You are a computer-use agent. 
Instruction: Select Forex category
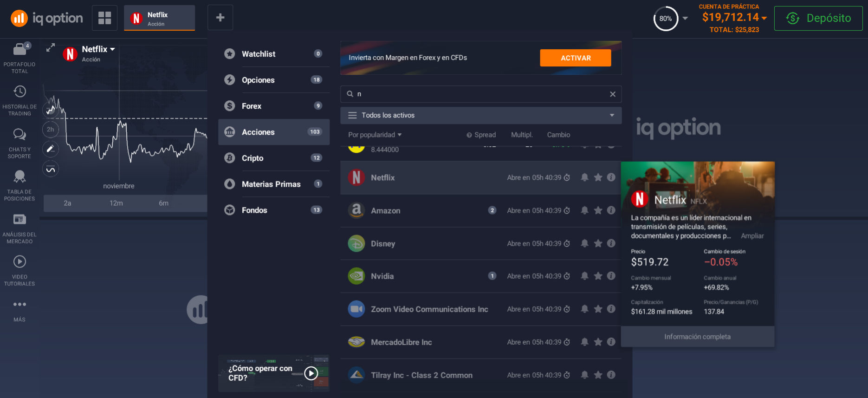pos(274,106)
